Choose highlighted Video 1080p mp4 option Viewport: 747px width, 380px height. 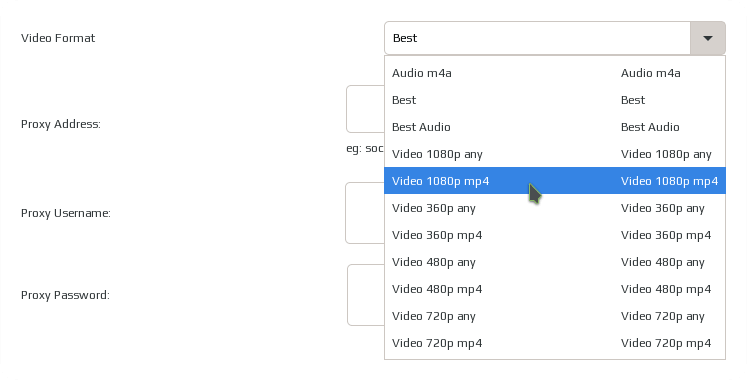point(555,181)
